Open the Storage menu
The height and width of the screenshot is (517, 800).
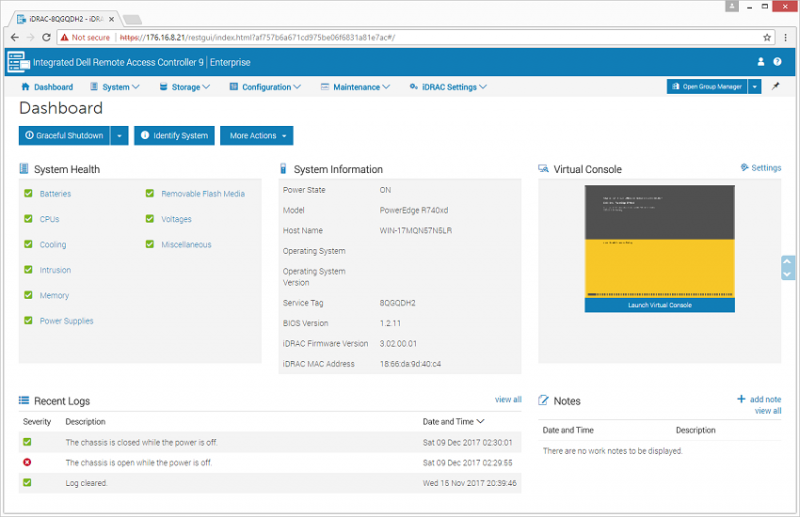point(185,87)
